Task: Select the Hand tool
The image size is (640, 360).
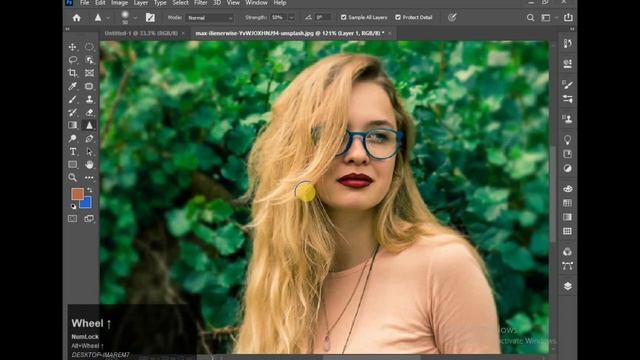Action: tap(89, 164)
